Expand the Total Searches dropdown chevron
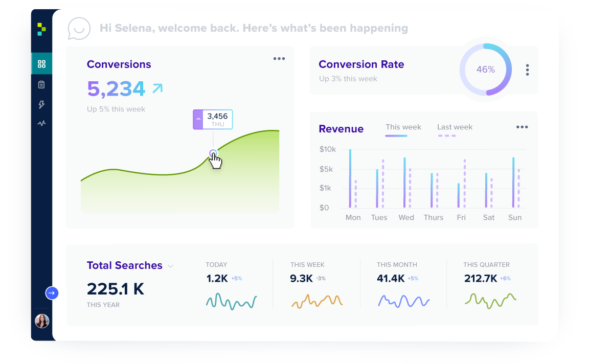This screenshot has width=589, height=364. tap(171, 266)
